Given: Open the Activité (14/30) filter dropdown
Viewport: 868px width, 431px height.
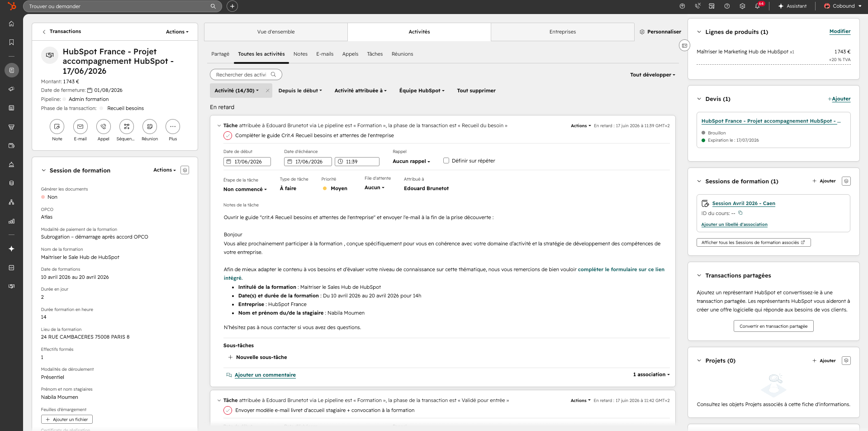Looking at the screenshot, I should [x=237, y=91].
